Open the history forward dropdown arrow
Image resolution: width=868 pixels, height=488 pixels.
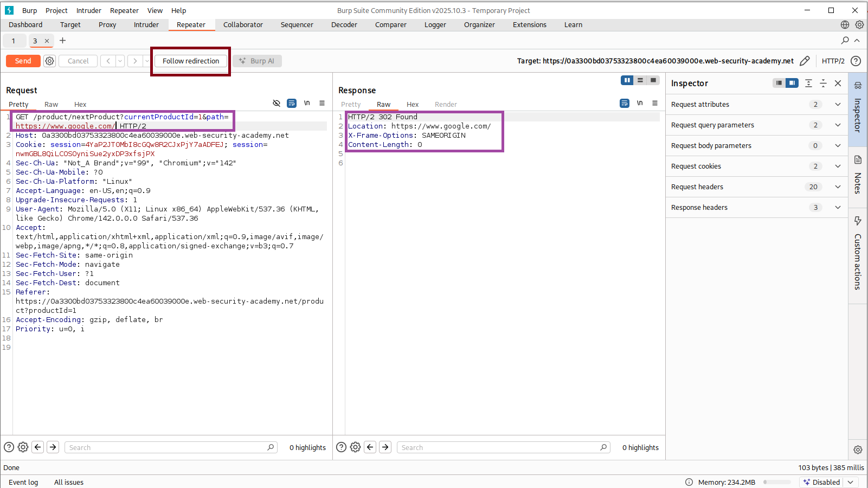146,61
